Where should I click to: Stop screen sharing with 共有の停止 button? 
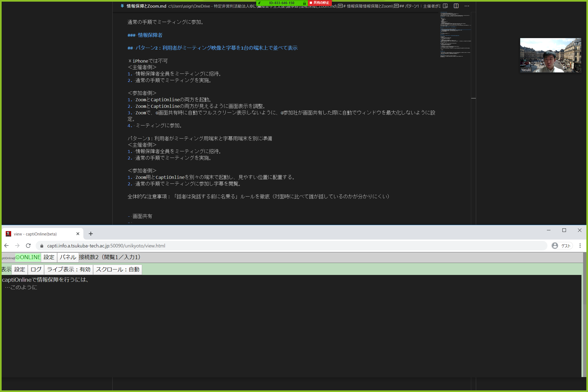coord(320,3)
